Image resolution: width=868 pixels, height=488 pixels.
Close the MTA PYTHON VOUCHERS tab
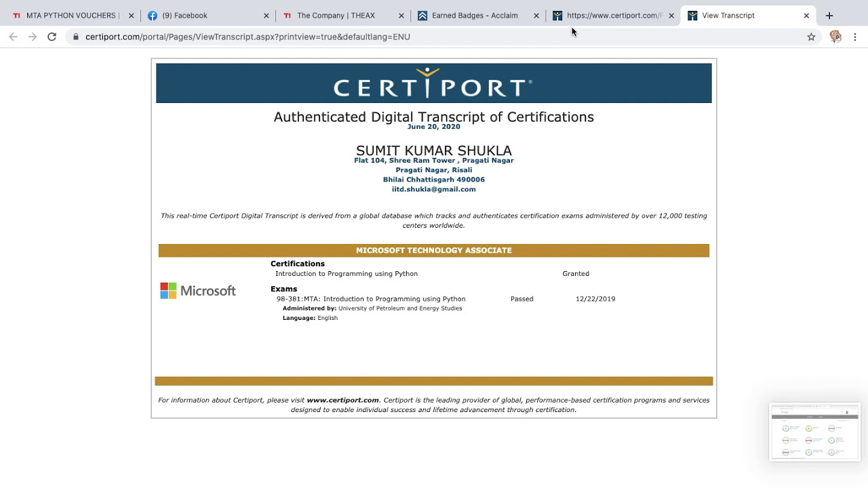[131, 16]
